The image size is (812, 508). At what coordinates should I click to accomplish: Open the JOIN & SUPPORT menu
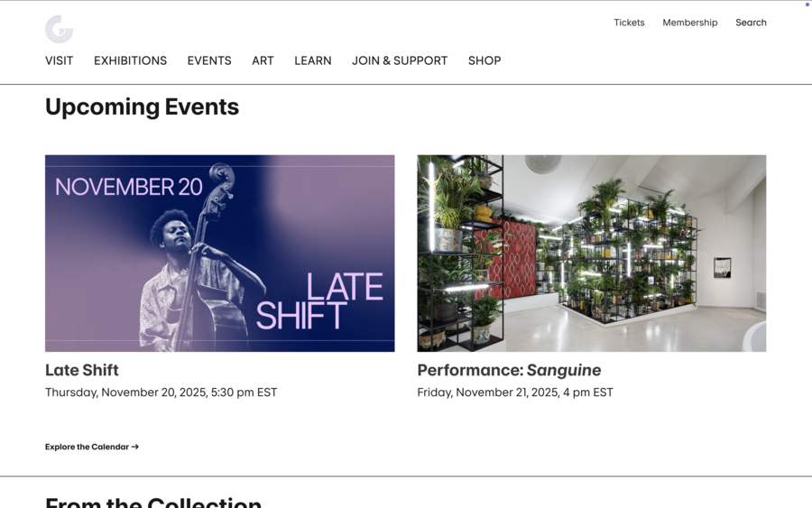tap(400, 60)
